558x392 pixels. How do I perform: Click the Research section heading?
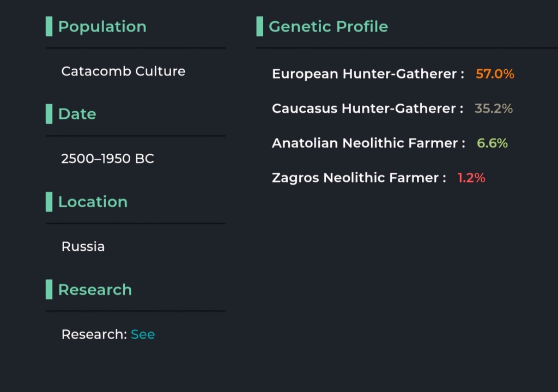[95, 290]
